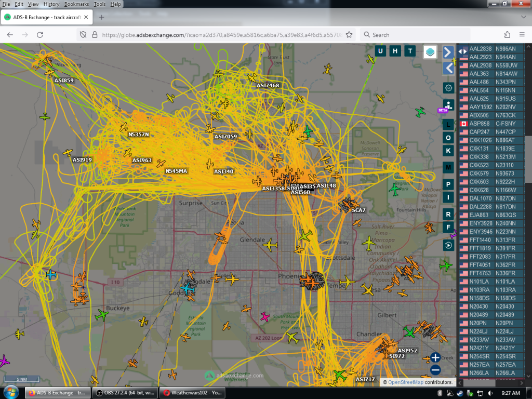Click the replay history playback icon

448,245
